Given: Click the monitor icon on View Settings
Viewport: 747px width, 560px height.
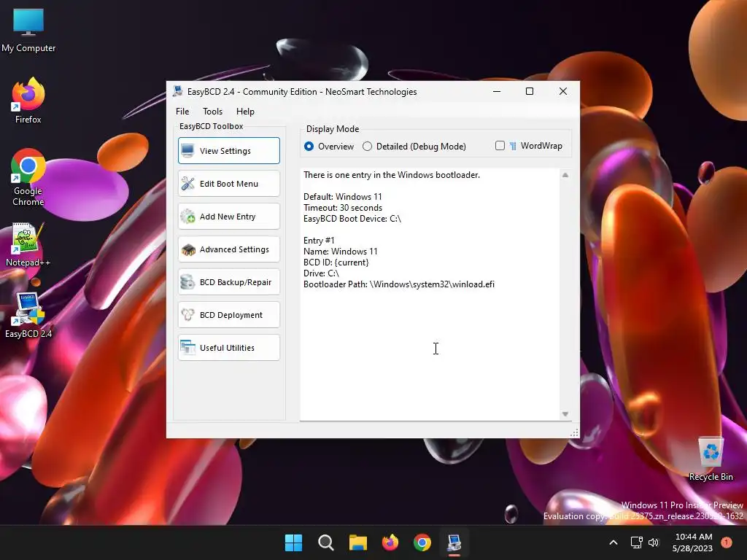Looking at the screenshot, I should coord(187,151).
